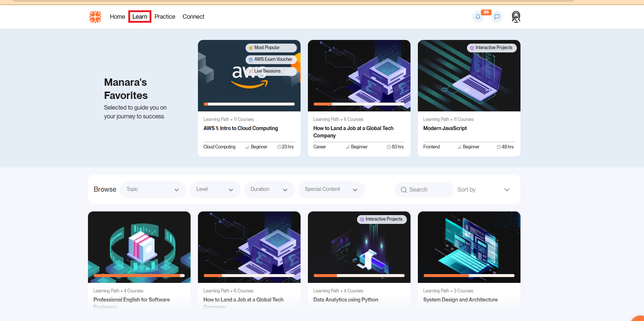Click the Browse label
The width and height of the screenshot is (644, 321).
click(x=105, y=189)
